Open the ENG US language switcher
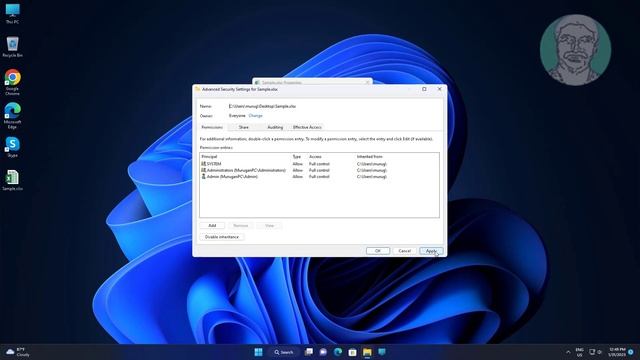This screenshot has height=360, width=640. coord(579,352)
